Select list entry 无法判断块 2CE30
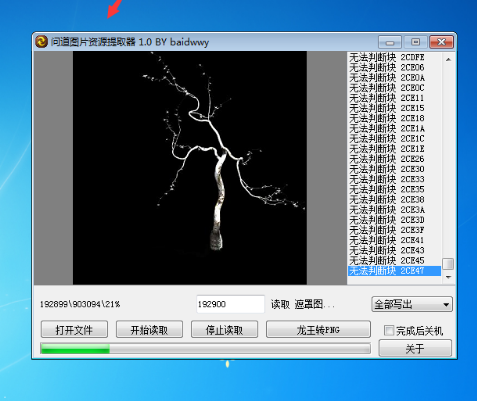The width and height of the screenshot is (477, 401). point(394,169)
